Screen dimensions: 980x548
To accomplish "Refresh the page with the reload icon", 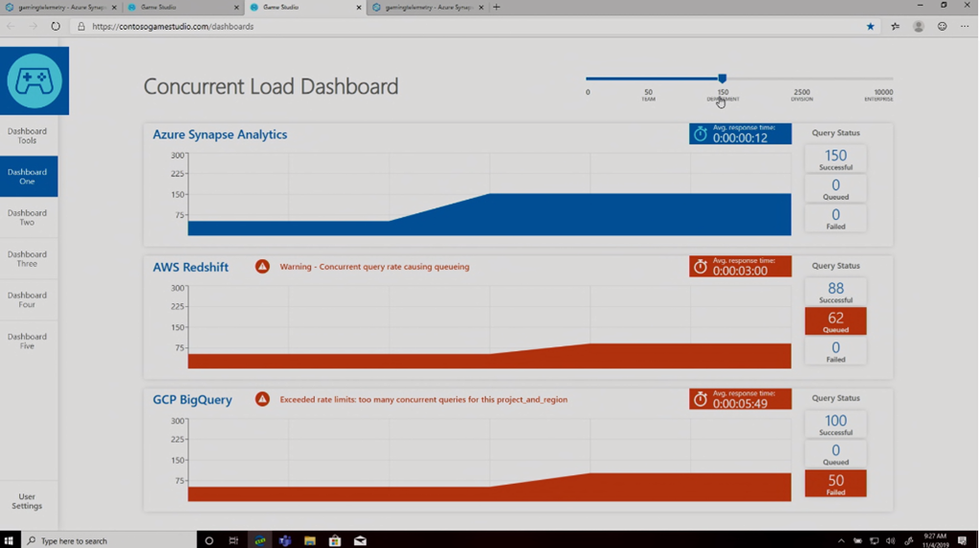I will click(56, 27).
